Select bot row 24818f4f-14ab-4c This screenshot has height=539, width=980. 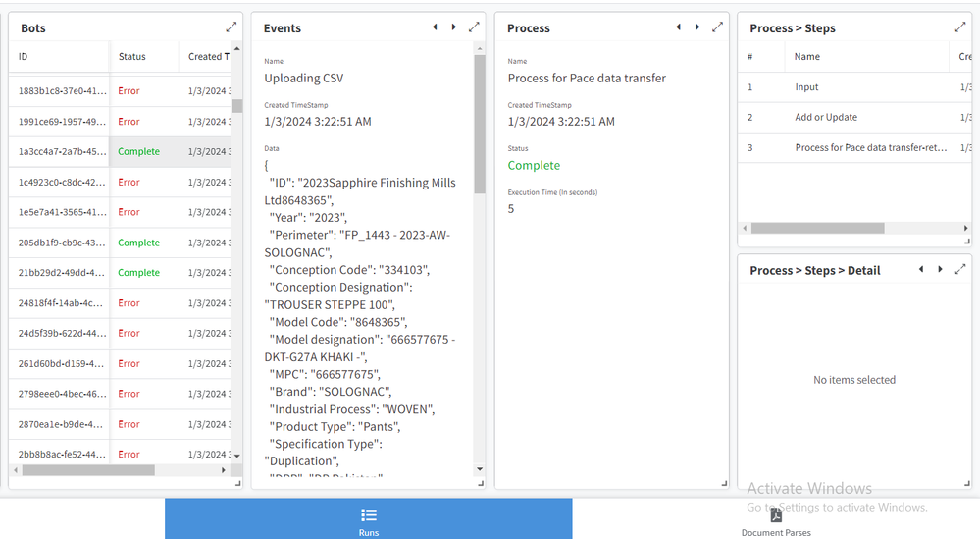pos(120,303)
